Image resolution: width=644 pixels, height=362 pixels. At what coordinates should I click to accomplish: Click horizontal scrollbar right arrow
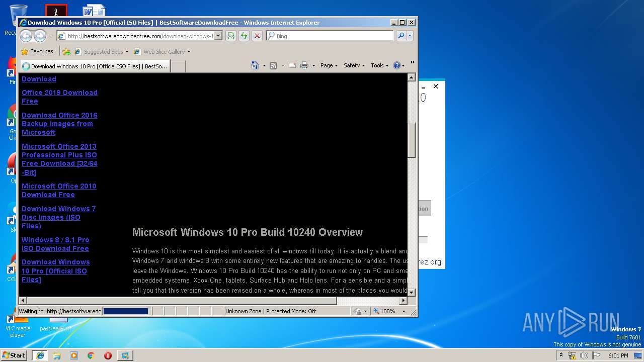pyautogui.click(x=403, y=301)
